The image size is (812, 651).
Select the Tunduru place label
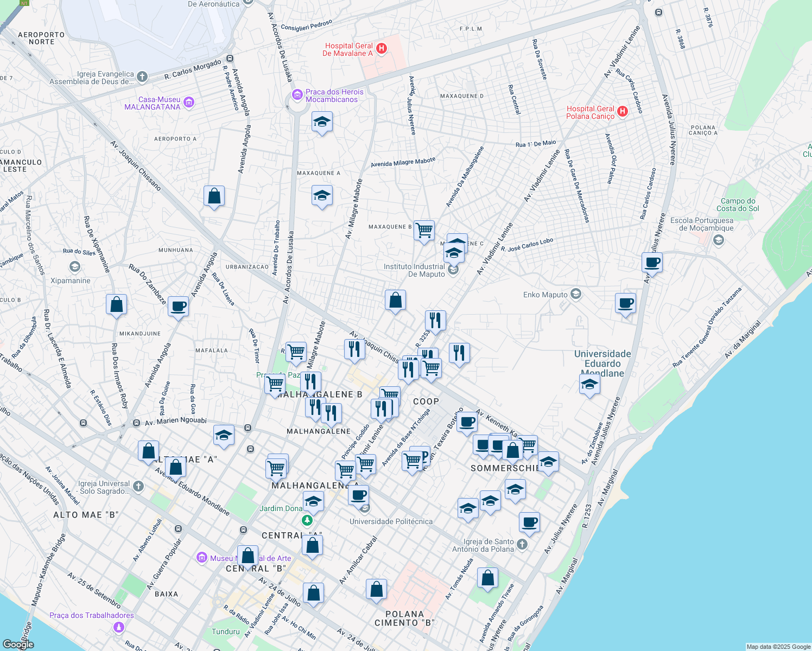(x=226, y=631)
